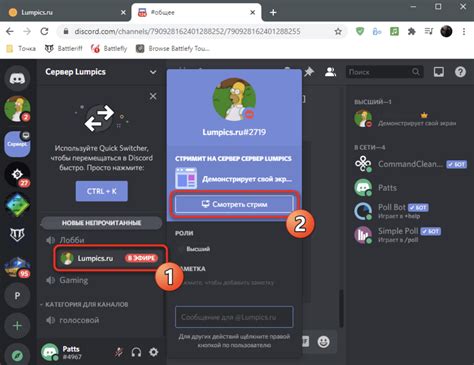Image resolution: width=474 pixels, height=365 pixels.
Task: Open the green pixel-art server icon
Action: [x=17, y=205]
